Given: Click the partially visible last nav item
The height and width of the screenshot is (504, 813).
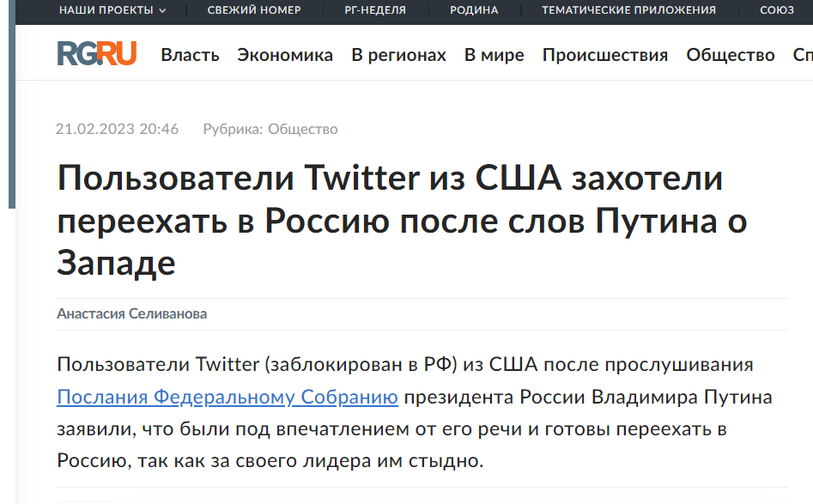Looking at the screenshot, I should [x=803, y=55].
